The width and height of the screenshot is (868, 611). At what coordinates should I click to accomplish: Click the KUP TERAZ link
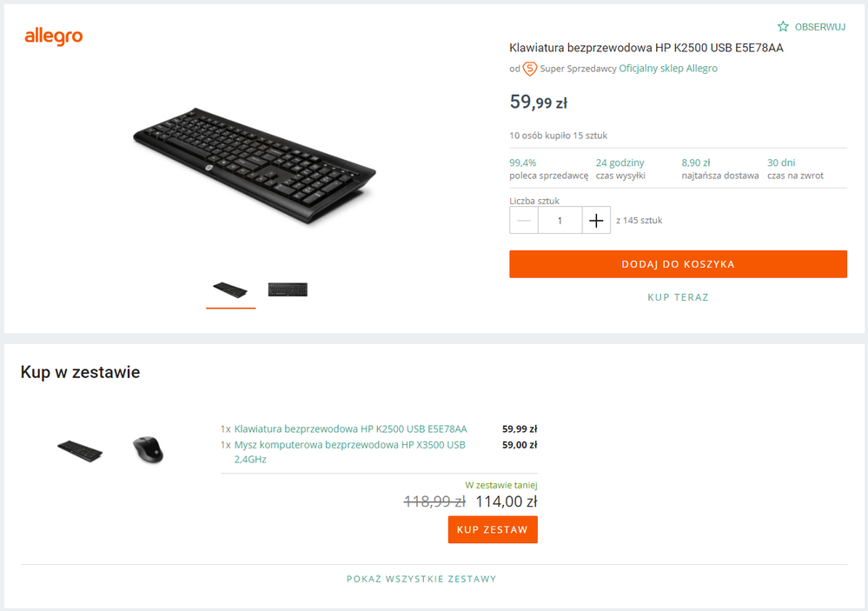point(678,297)
